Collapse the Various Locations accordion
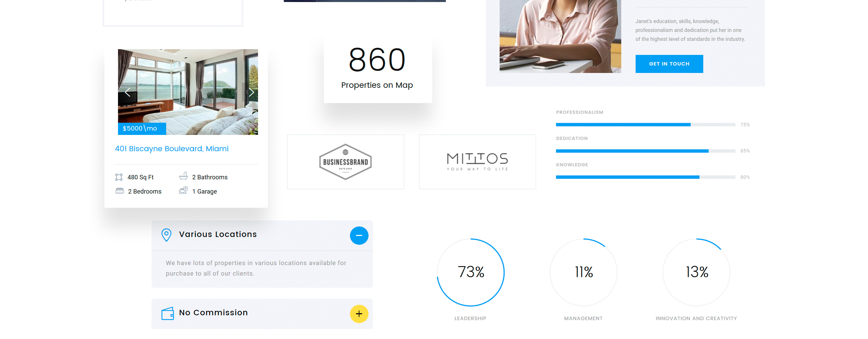Image resolution: width=868 pixels, height=339 pixels. pos(359,236)
